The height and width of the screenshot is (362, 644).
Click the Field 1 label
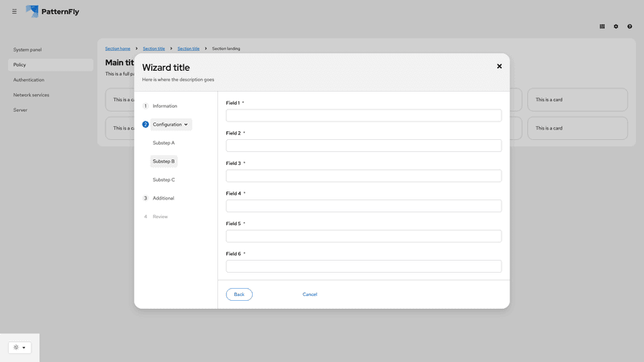[233, 103]
